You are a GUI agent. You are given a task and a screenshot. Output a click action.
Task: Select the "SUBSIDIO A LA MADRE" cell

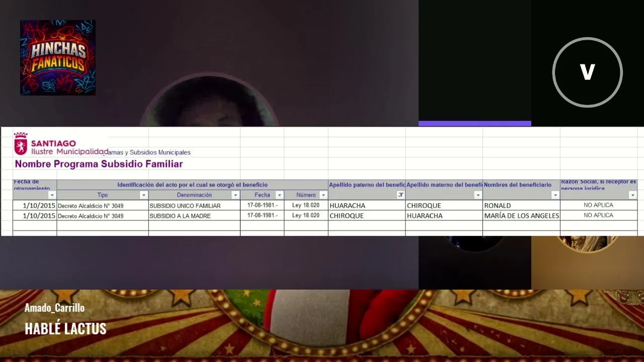pos(194,215)
